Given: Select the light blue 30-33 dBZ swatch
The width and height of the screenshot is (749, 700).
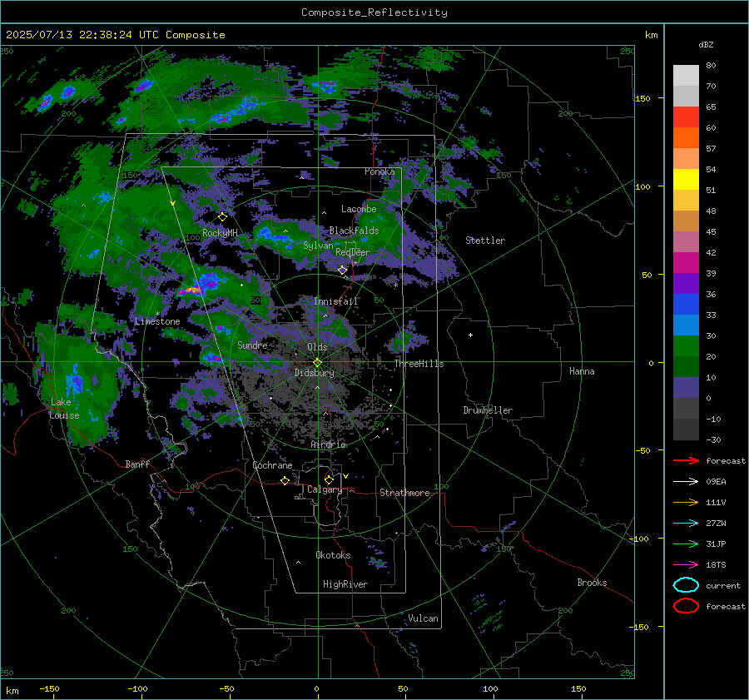Looking at the screenshot, I should click(x=686, y=325).
